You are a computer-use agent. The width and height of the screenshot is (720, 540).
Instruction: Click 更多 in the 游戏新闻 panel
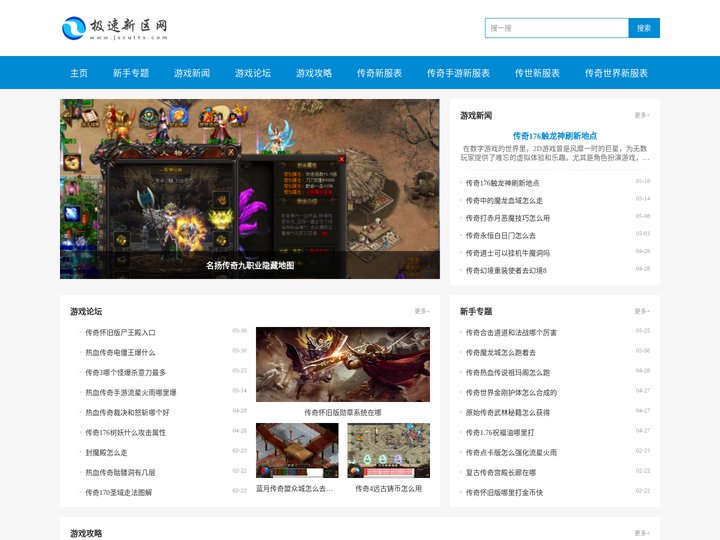[642, 115]
